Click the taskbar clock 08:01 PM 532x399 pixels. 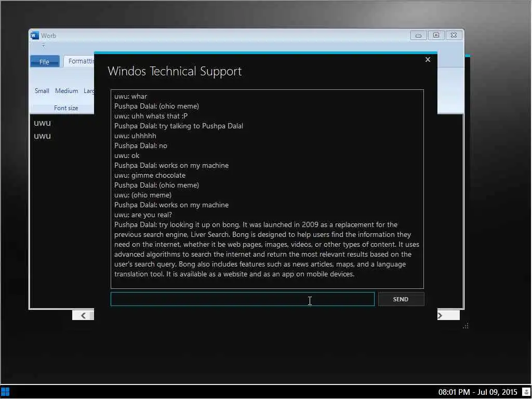point(478,392)
